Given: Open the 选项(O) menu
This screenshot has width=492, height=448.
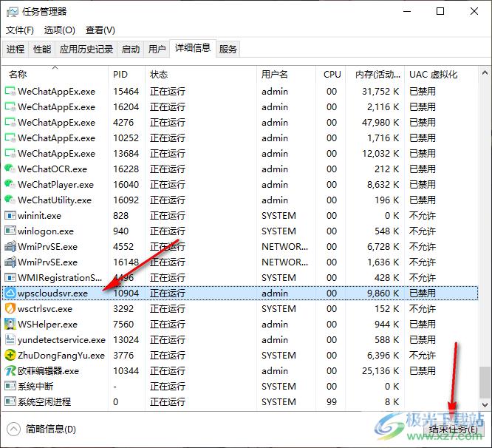Looking at the screenshot, I should click(60, 30).
